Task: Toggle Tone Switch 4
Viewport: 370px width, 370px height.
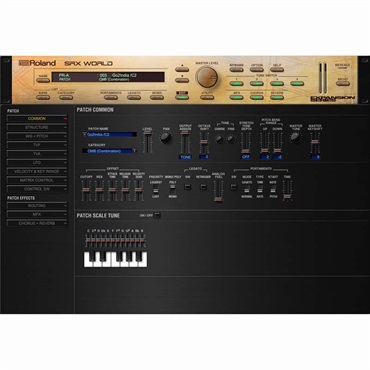Action: [x=297, y=83]
